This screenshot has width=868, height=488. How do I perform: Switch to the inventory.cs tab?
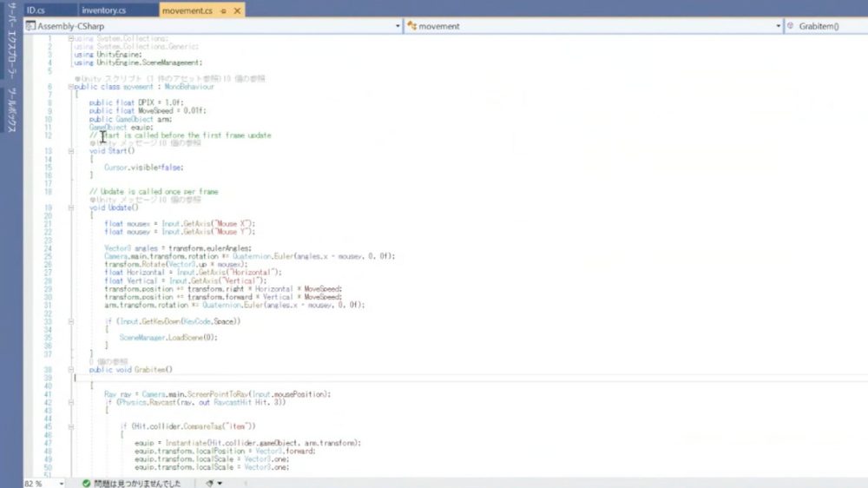click(104, 10)
